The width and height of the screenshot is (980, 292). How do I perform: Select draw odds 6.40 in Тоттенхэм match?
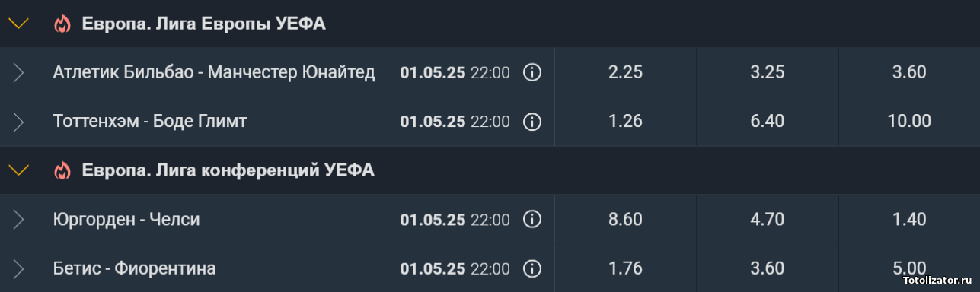click(768, 122)
